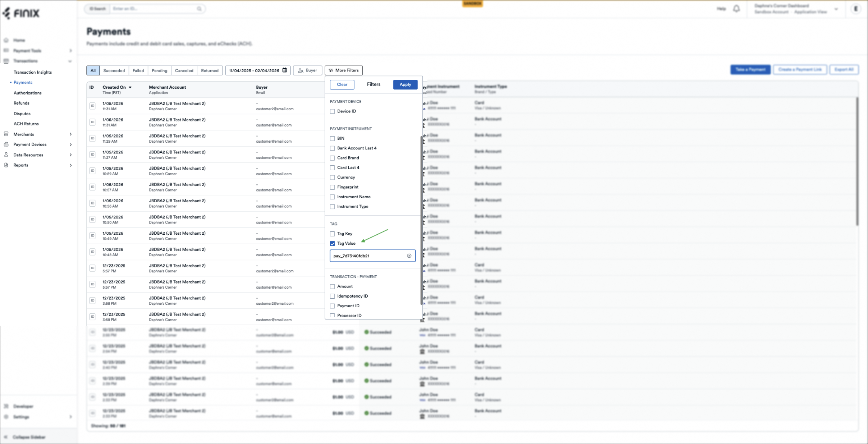Click the notification bell icon
The image size is (868, 444).
(736, 9)
